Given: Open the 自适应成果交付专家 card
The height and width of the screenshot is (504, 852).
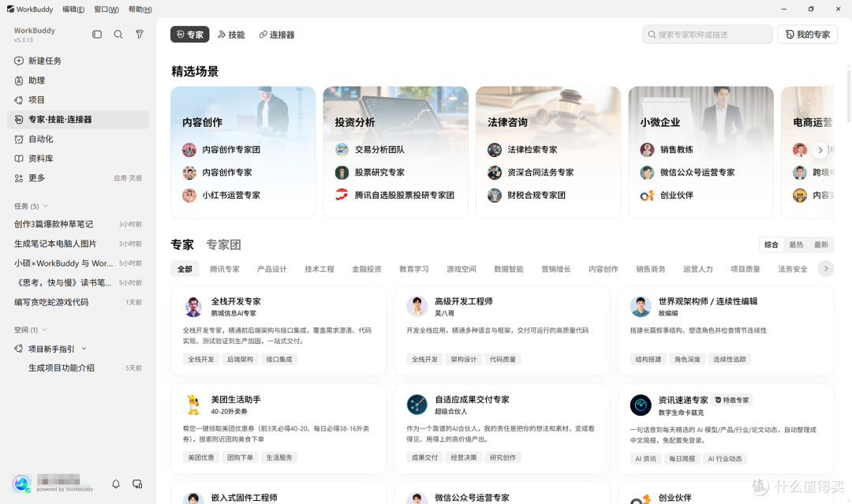Looking at the screenshot, I should pyautogui.click(x=502, y=428).
